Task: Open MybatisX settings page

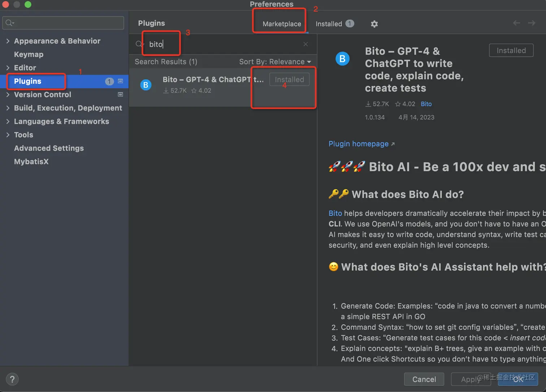Action: (x=31, y=162)
